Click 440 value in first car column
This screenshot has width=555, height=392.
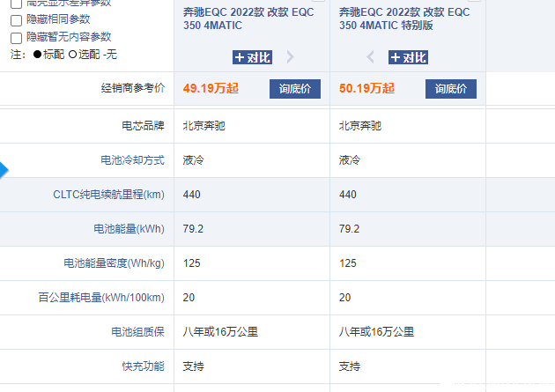tap(191, 195)
